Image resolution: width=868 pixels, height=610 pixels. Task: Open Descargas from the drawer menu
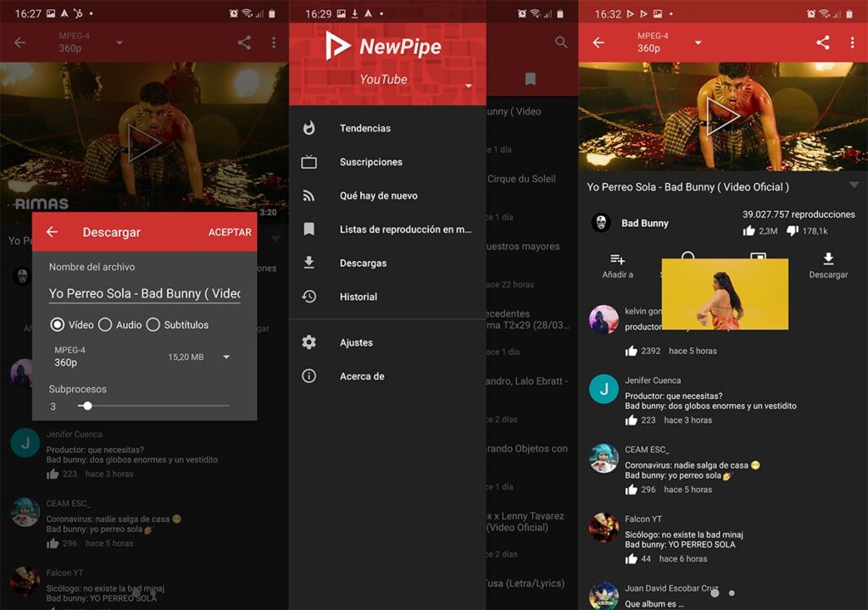coord(363,263)
